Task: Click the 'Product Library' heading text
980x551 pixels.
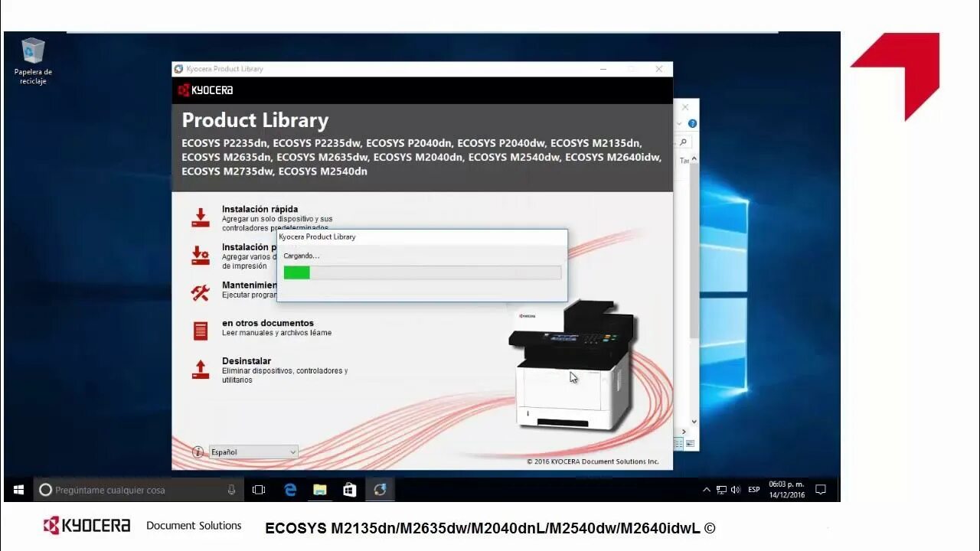Action: (255, 120)
